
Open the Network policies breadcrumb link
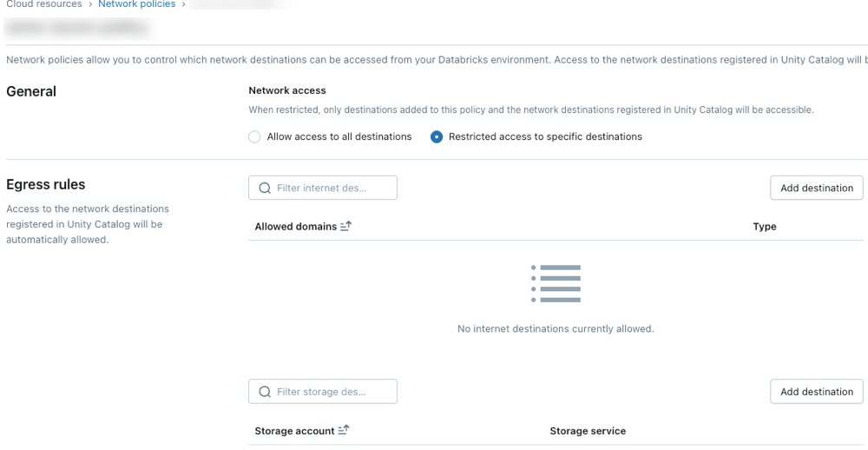[x=136, y=4]
